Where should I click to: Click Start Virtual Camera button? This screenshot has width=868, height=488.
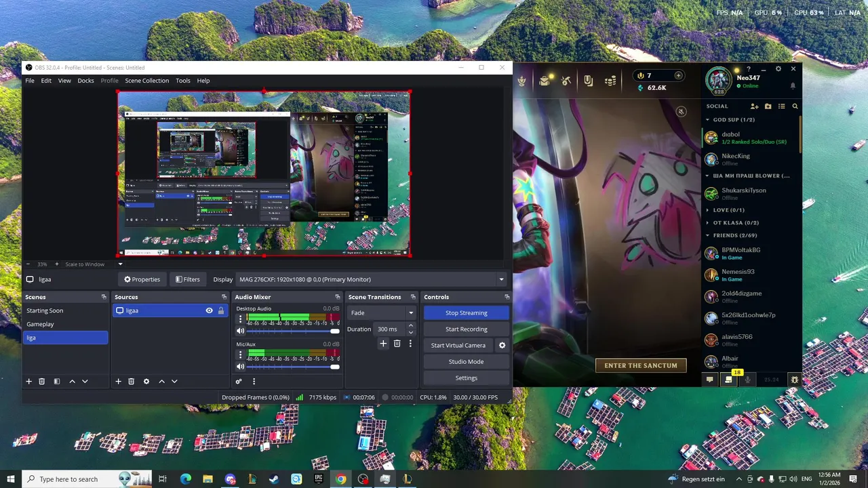[458, 345]
